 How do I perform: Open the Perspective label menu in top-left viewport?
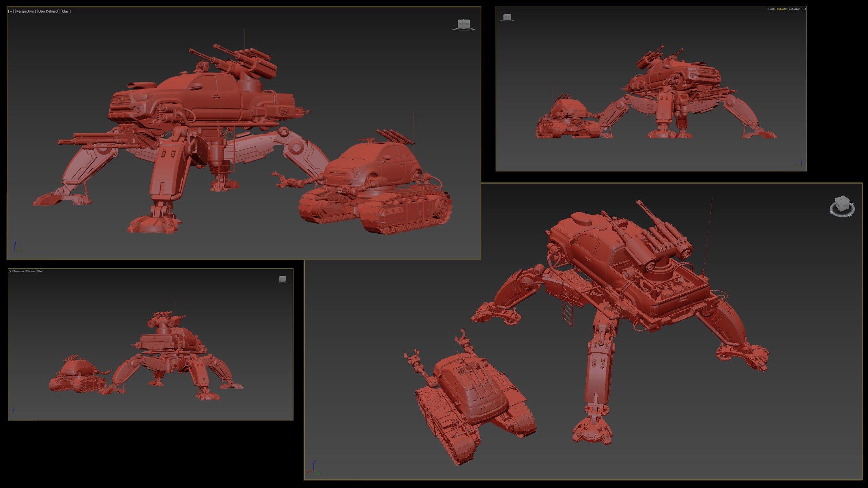click(x=25, y=11)
